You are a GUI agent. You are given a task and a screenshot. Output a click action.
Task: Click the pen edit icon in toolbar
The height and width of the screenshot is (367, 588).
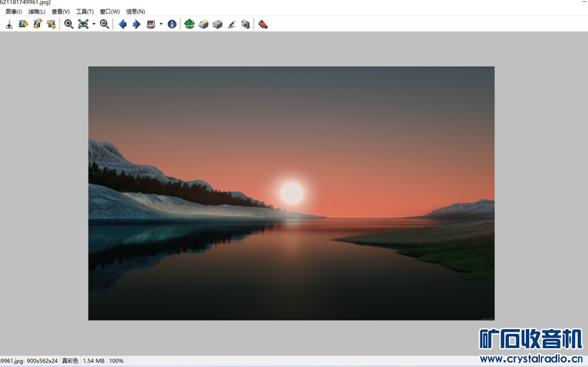pos(231,24)
